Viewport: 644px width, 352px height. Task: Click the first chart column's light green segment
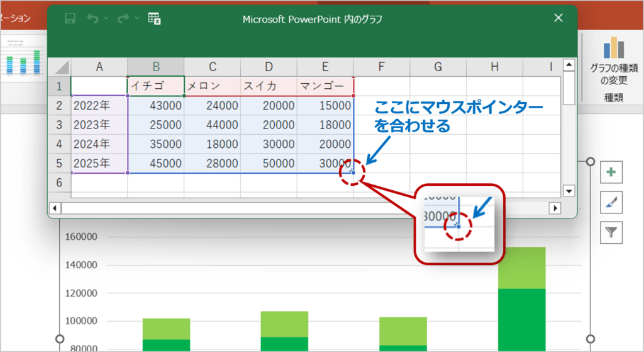[166, 329]
